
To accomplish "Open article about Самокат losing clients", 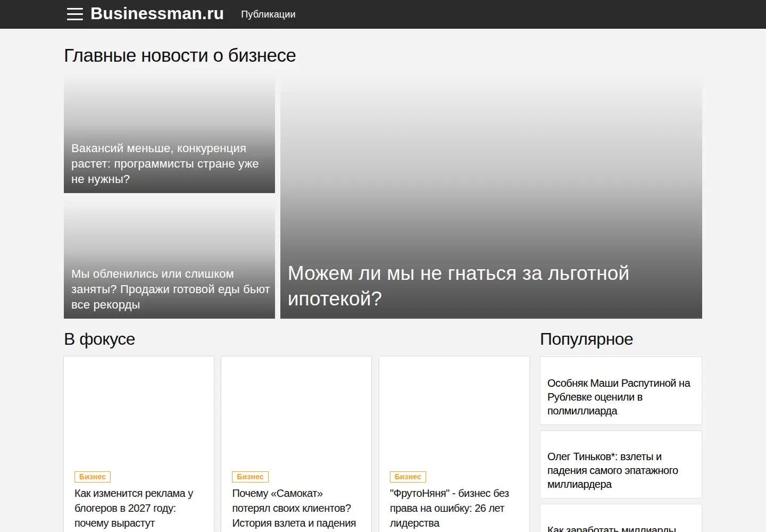I will click(294, 508).
